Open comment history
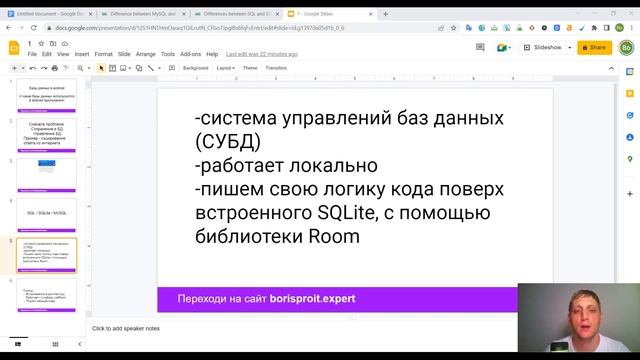The height and width of the screenshot is (360, 640). point(480,48)
